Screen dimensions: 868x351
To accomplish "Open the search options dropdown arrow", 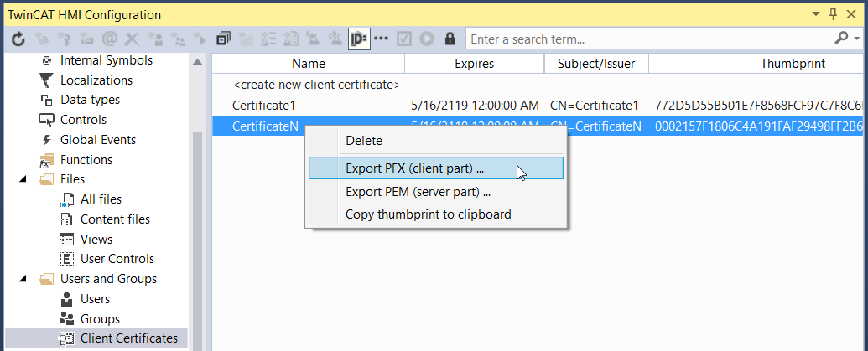I will [x=857, y=39].
